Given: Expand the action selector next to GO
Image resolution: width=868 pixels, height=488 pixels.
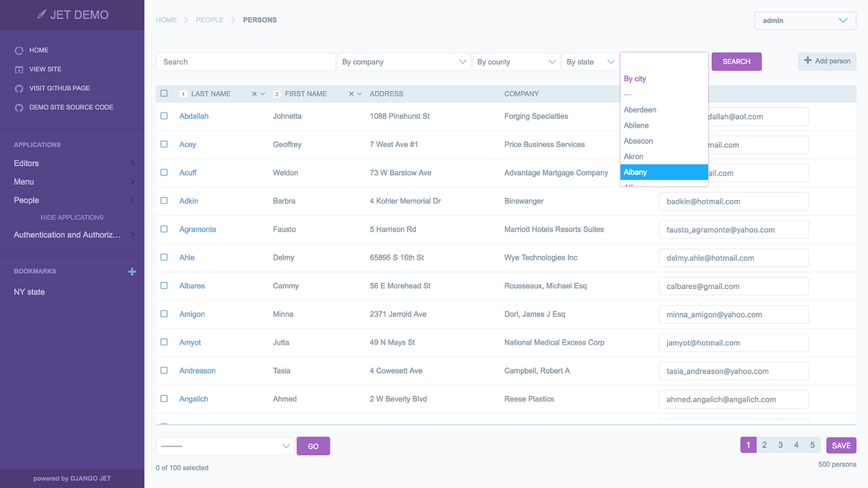Looking at the screenshot, I should coord(225,446).
